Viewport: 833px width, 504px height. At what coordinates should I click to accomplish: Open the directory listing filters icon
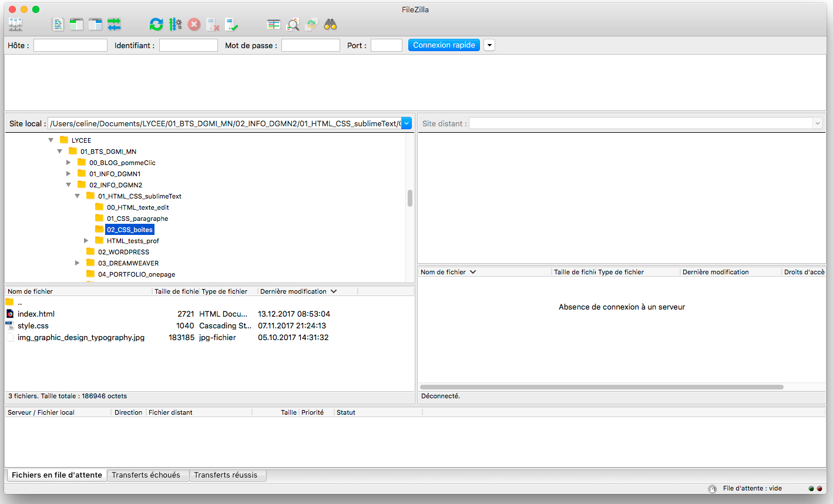[274, 24]
